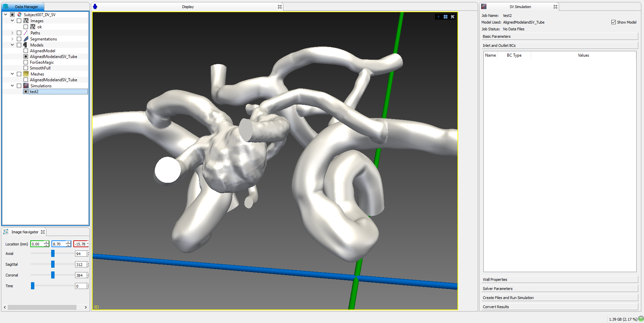Toggle the Images folder checkbox

pyautogui.click(x=19, y=21)
